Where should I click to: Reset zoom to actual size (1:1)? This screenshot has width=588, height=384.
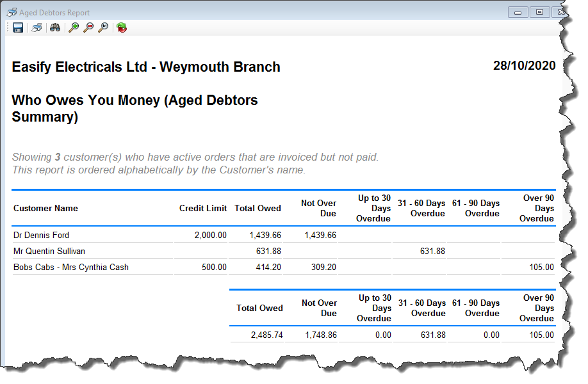point(103,27)
